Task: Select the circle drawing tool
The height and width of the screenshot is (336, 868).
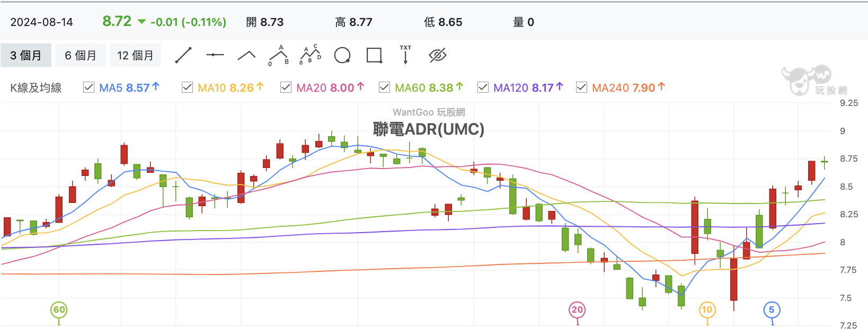Action: pos(342,55)
